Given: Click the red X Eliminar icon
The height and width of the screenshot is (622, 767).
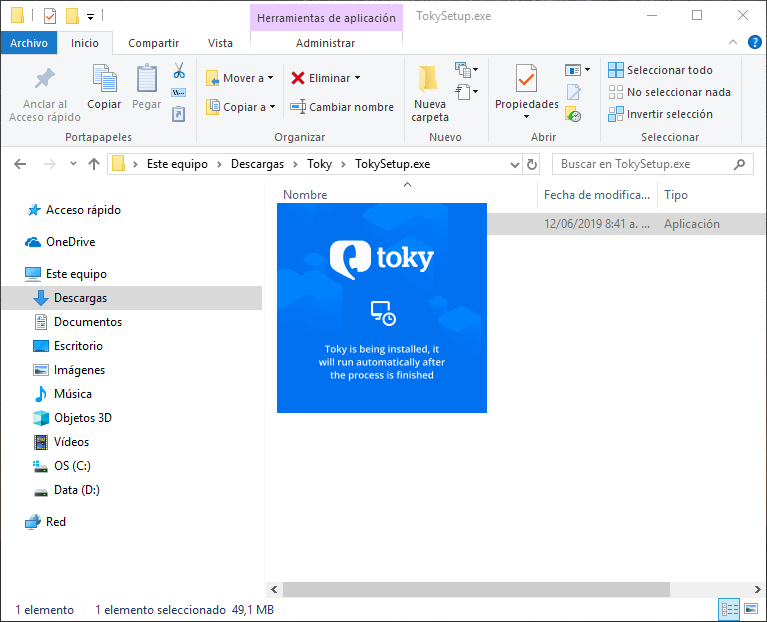Looking at the screenshot, I should pyautogui.click(x=298, y=78).
